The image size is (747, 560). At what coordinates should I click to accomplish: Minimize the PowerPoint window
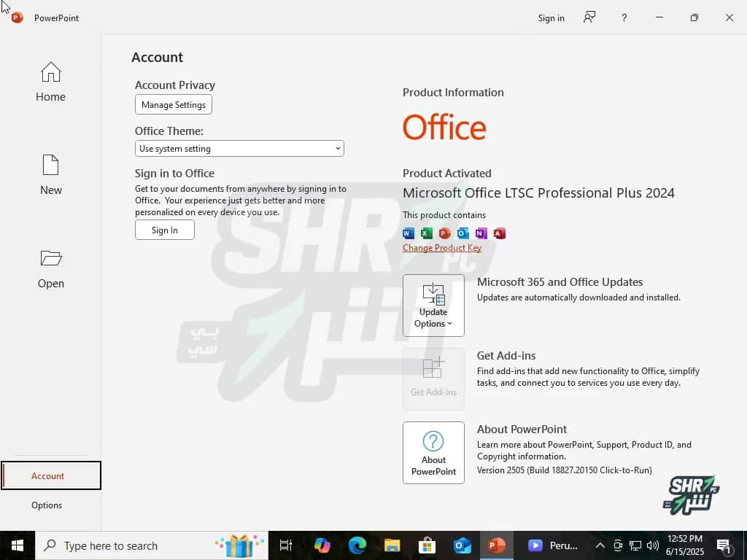click(659, 17)
